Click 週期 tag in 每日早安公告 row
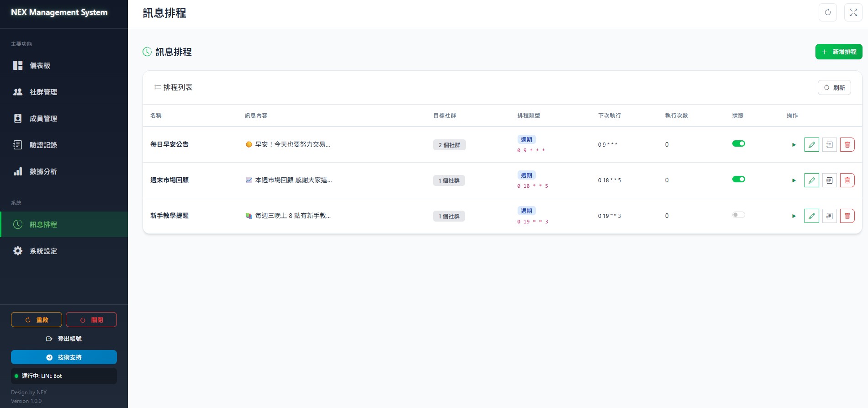Image resolution: width=868 pixels, height=408 pixels. coord(526,139)
